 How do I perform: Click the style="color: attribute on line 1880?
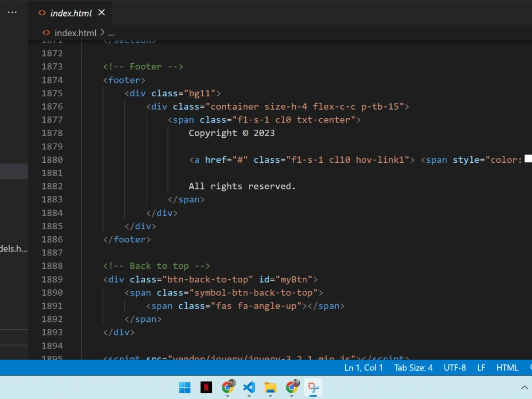pyautogui.click(x=487, y=160)
